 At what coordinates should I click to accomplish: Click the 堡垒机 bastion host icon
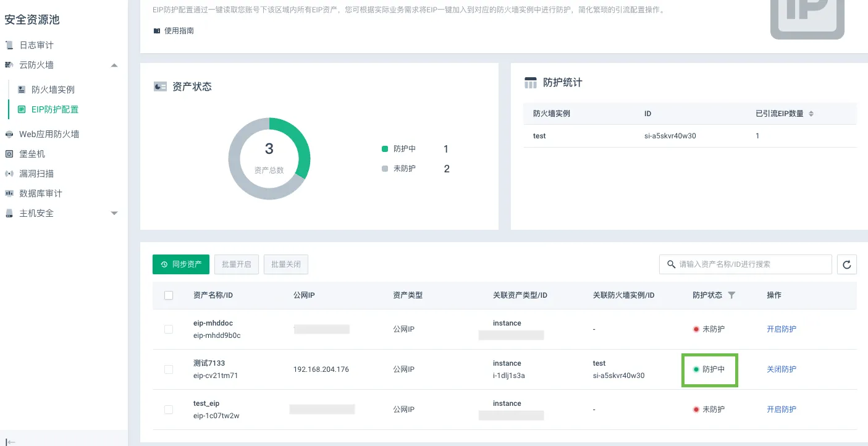click(9, 154)
